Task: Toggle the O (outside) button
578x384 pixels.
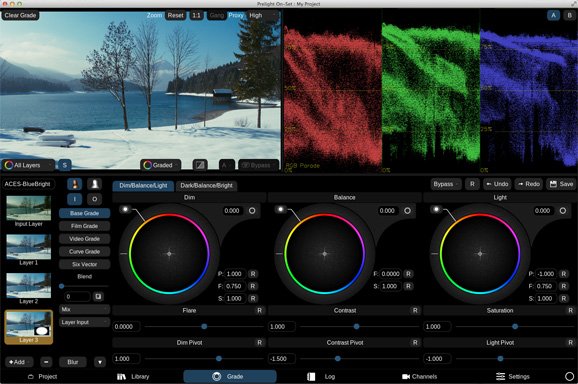Action: tap(94, 199)
